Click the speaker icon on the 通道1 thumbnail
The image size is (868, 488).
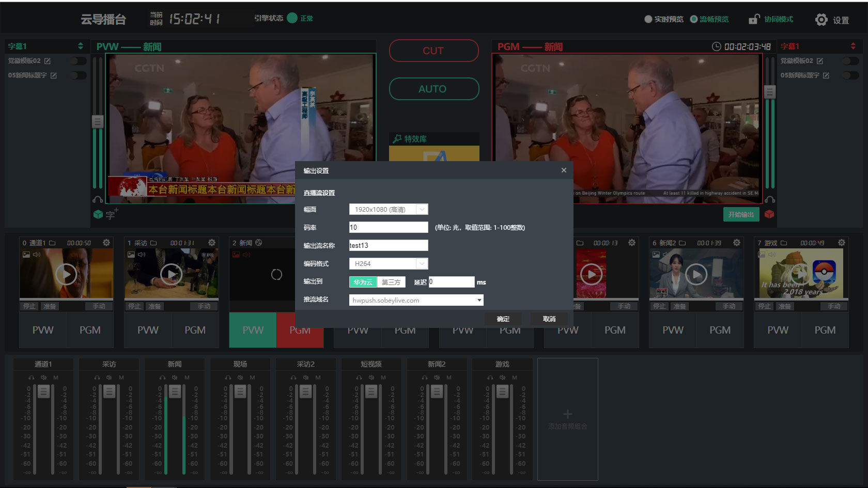coord(37,255)
